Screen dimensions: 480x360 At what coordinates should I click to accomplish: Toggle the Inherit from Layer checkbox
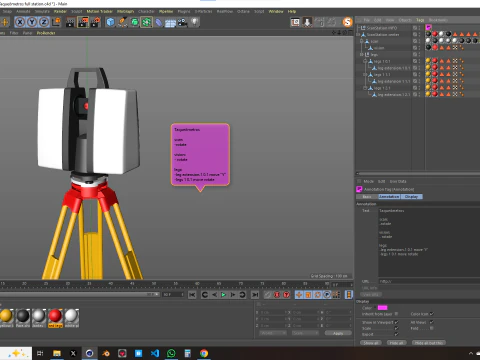point(396,314)
